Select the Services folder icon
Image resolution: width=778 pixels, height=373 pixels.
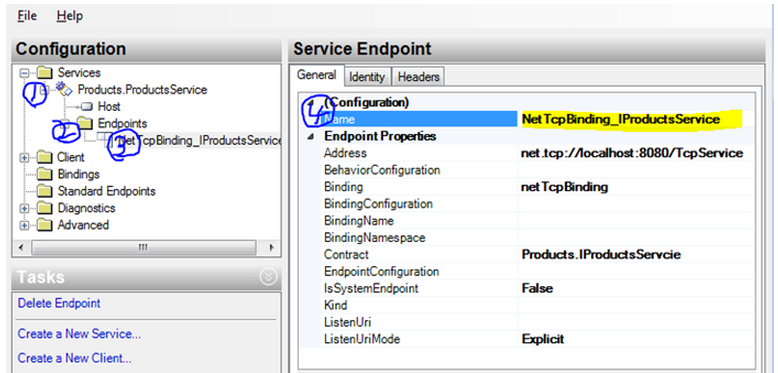(45, 73)
